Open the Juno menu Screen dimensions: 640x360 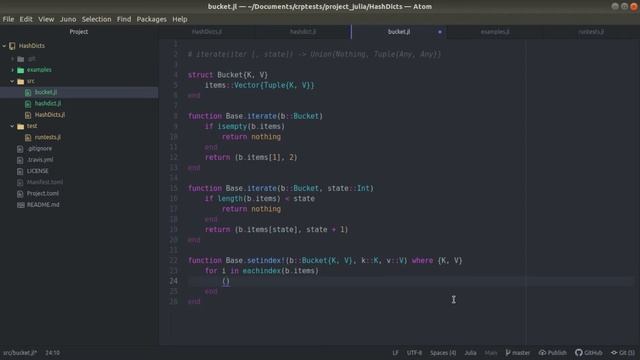pyautogui.click(x=68, y=19)
